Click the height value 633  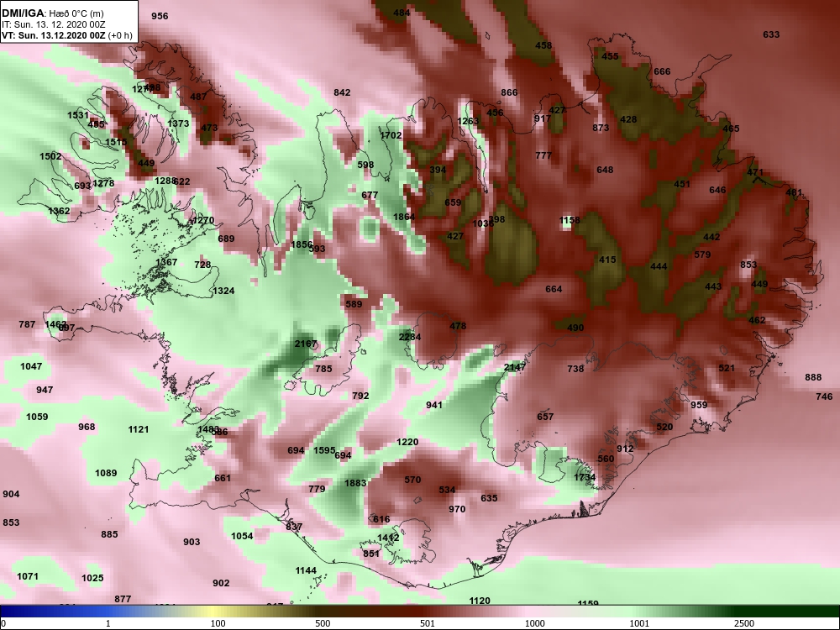771,34
